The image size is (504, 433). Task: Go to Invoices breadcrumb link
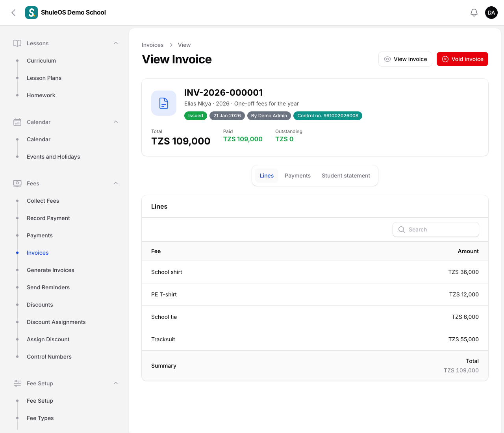point(153,45)
